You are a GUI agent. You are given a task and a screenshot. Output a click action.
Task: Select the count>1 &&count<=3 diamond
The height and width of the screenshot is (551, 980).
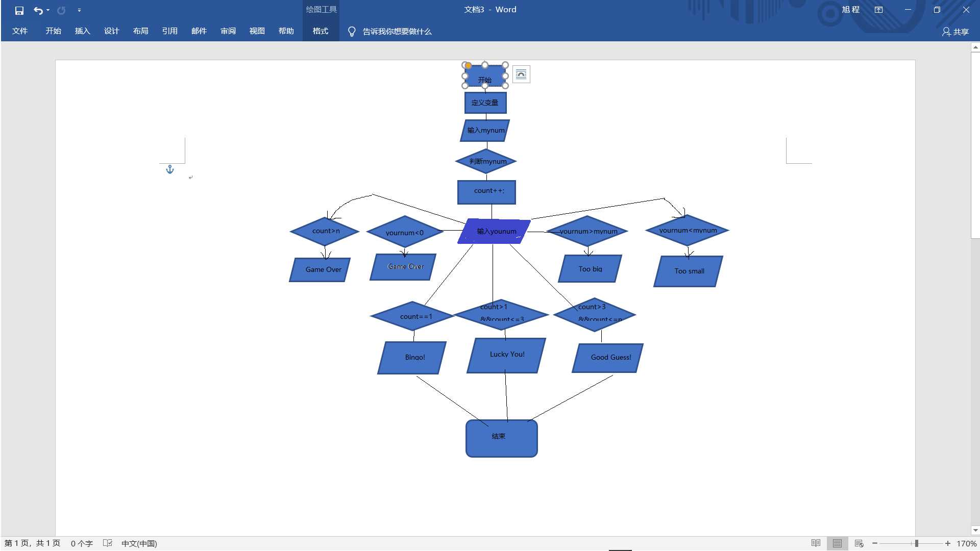coord(501,314)
